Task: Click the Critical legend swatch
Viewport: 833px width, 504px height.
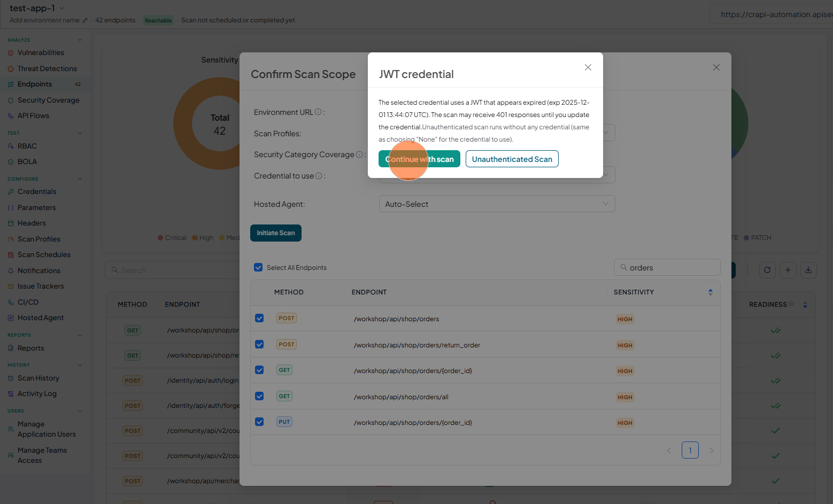Action: [x=160, y=238]
